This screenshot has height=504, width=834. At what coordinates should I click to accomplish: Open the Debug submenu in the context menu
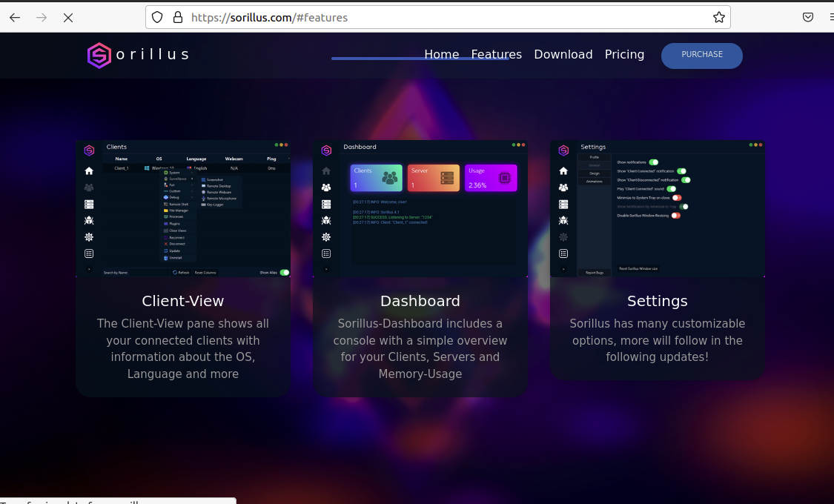(x=178, y=197)
